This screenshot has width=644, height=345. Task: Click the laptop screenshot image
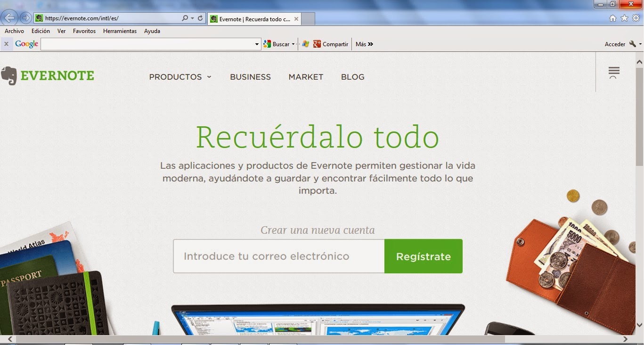pyautogui.click(x=318, y=320)
